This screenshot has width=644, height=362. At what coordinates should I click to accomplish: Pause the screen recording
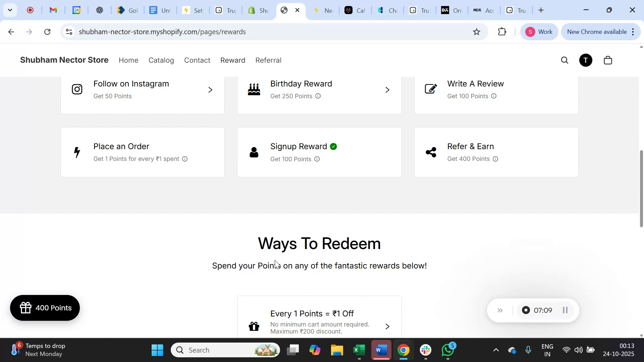click(565, 310)
